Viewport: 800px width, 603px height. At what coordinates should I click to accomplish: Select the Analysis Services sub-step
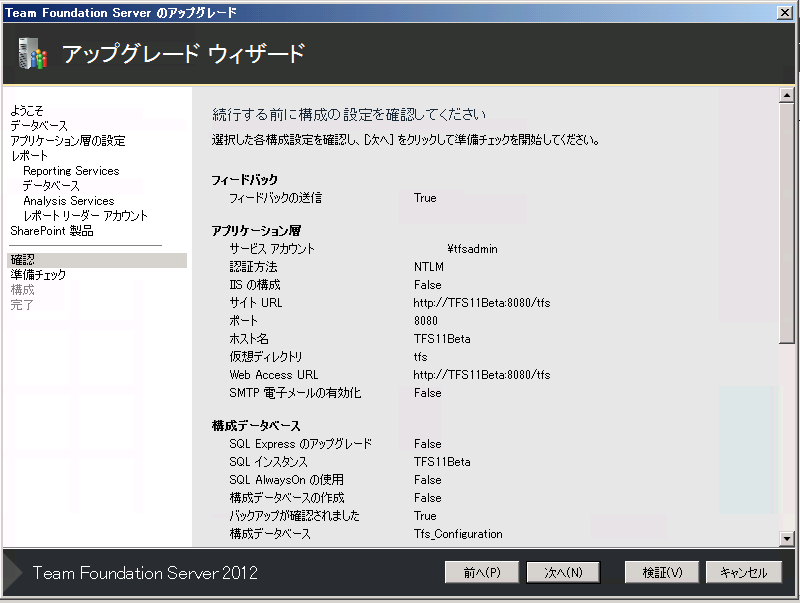pyautogui.click(x=69, y=200)
